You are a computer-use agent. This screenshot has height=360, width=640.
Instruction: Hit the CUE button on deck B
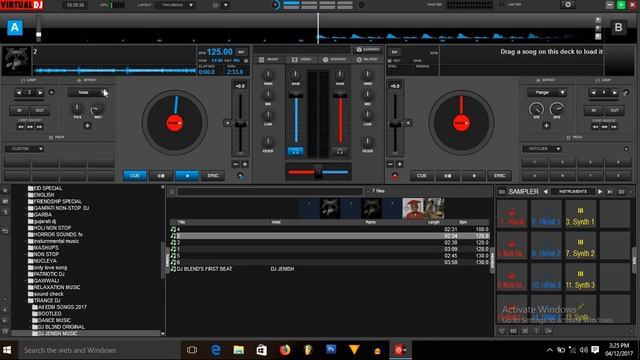(x=422, y=176)
